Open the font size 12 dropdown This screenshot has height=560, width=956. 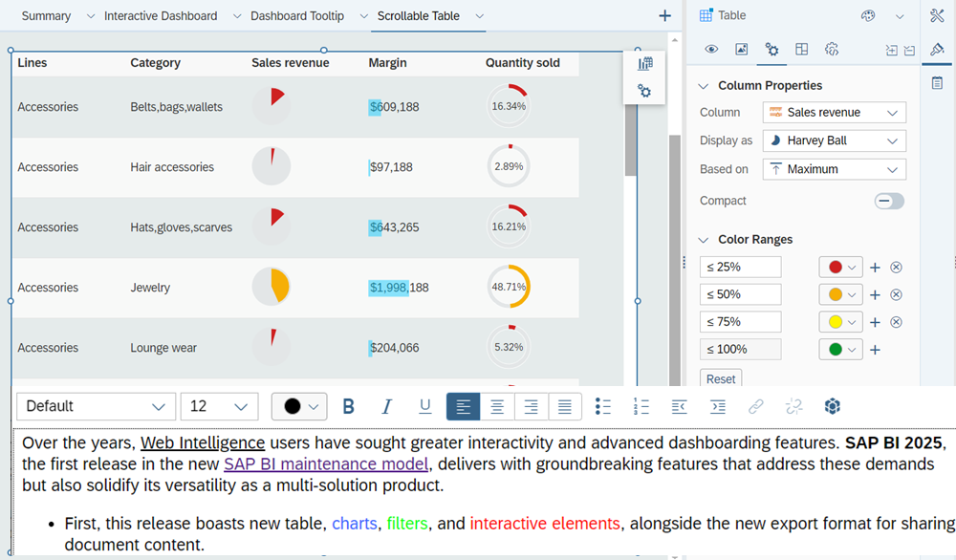coord(219,406)
